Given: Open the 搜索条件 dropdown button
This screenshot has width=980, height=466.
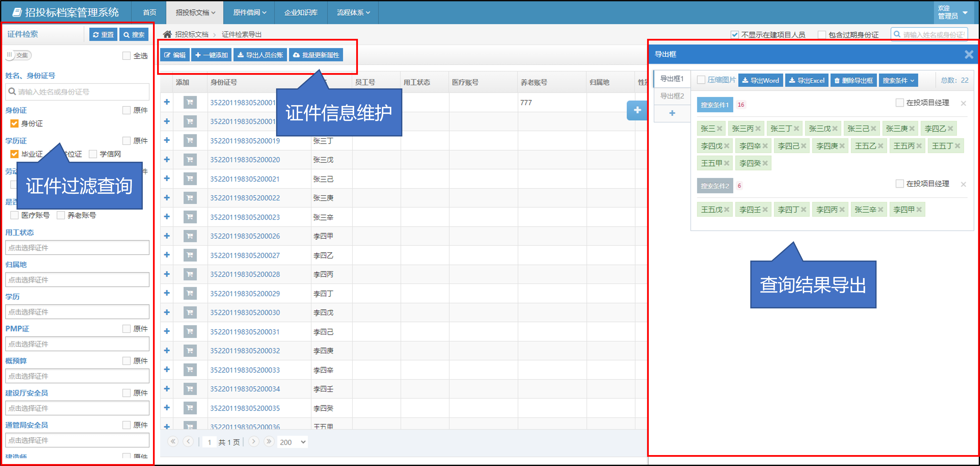Looking at the screenshot, I should [898, 80].
